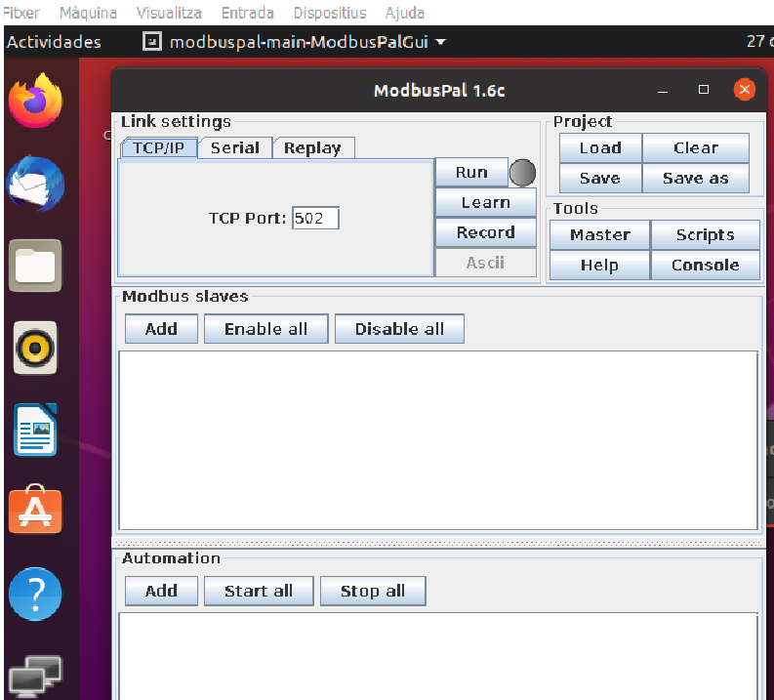
Task: Open Ubuntu Software store icon
Action: coord(35,510)
